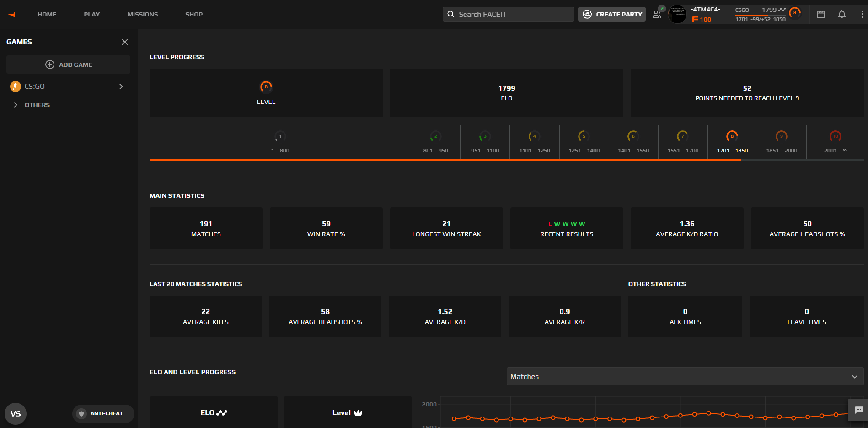Click the VS round button
Viewport: 868px width, 428px height.
tap(16, 414)
